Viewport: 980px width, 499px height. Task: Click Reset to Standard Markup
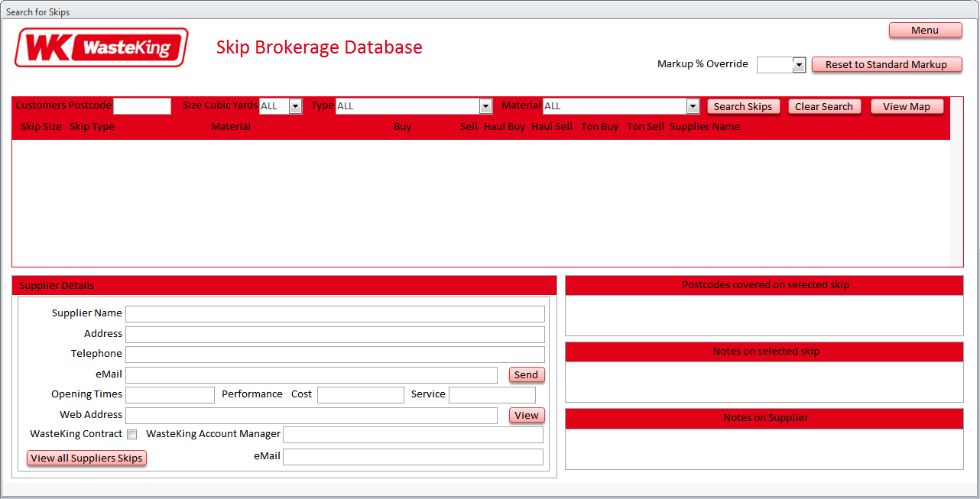886,65
